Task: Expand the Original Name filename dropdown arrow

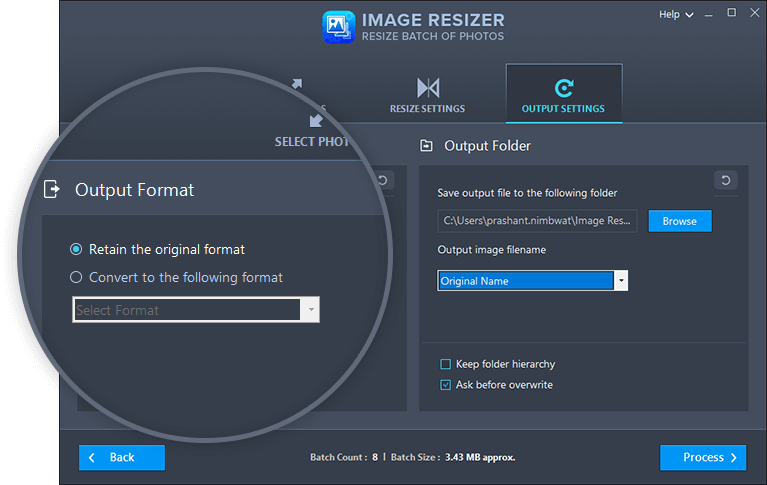Action: (621, 281)
